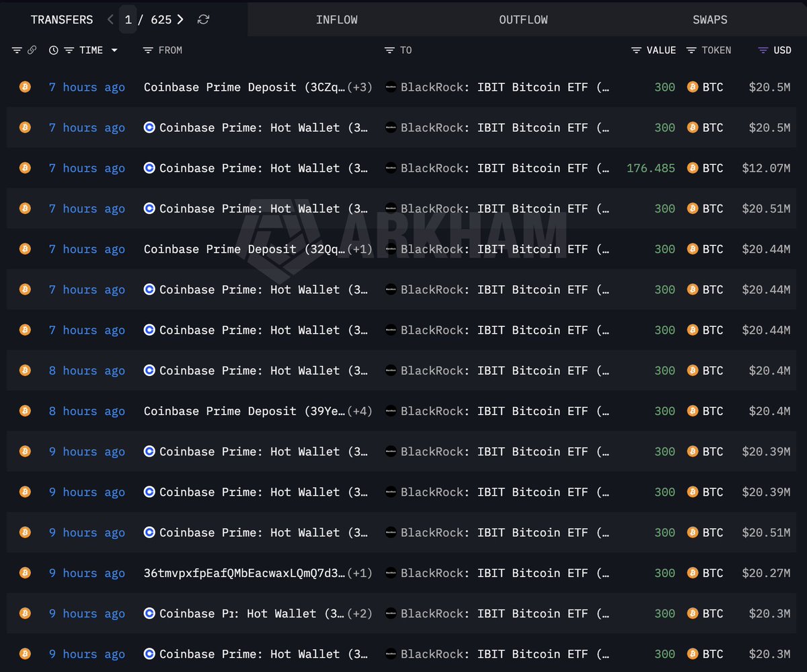Click the BlackRock logo in the $12.07M row
Image resolution: width=807 pixels, height=672 pixels.
tap(391, 168)
